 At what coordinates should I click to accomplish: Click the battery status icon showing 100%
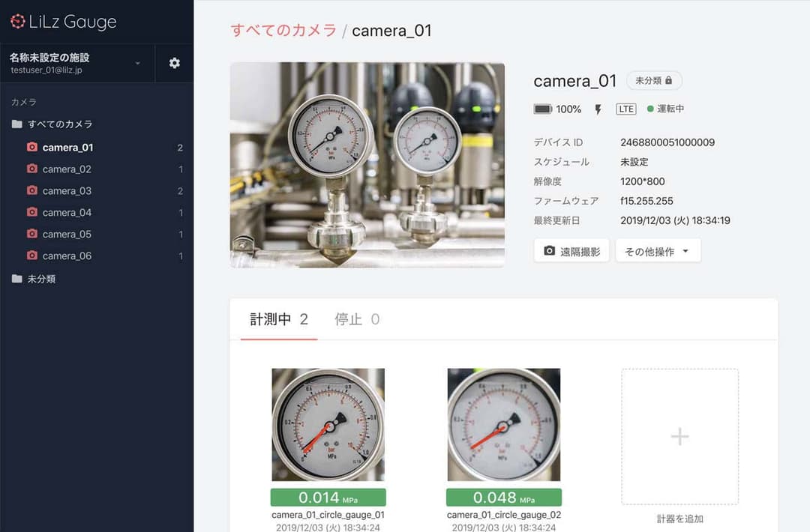[x=544, y=109]
